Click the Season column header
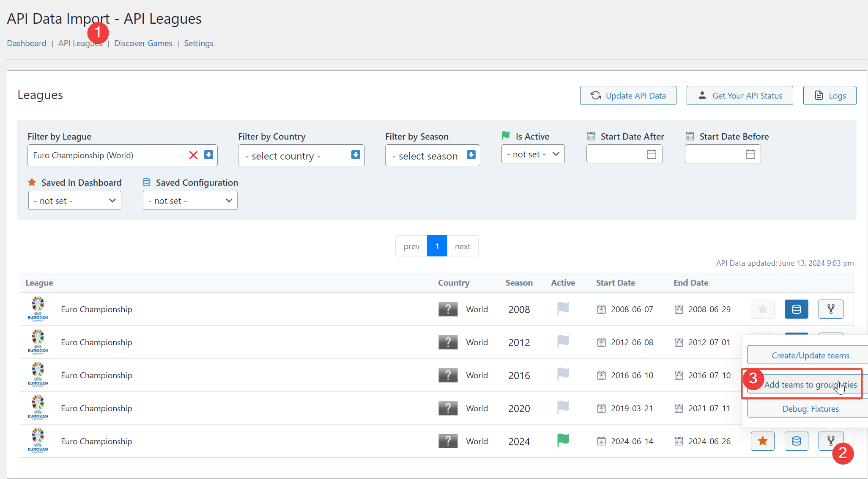 click(x=519, y=283)
